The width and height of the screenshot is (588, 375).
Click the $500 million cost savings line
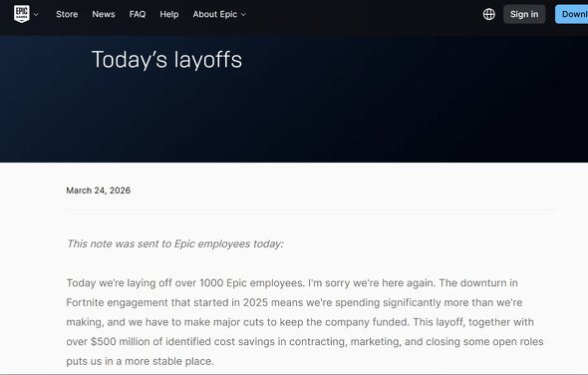pyautogui.click(x=305, y=342)
